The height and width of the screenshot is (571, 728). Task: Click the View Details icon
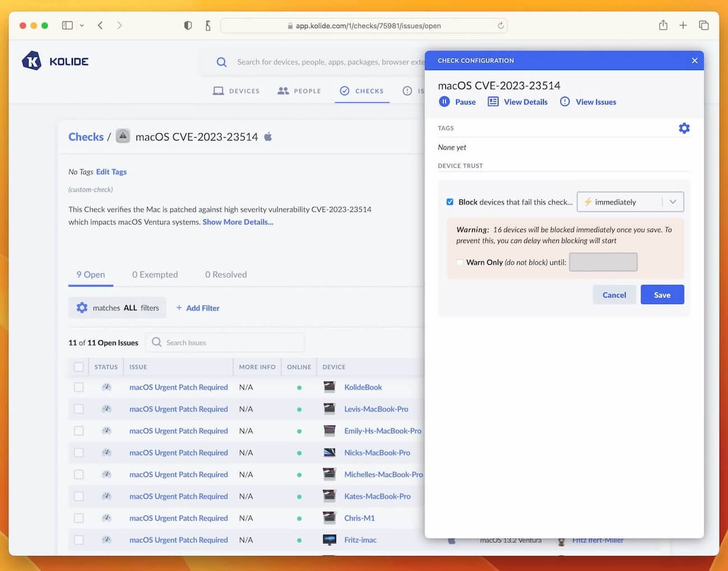pyautogui.click(x=493, y=102)
